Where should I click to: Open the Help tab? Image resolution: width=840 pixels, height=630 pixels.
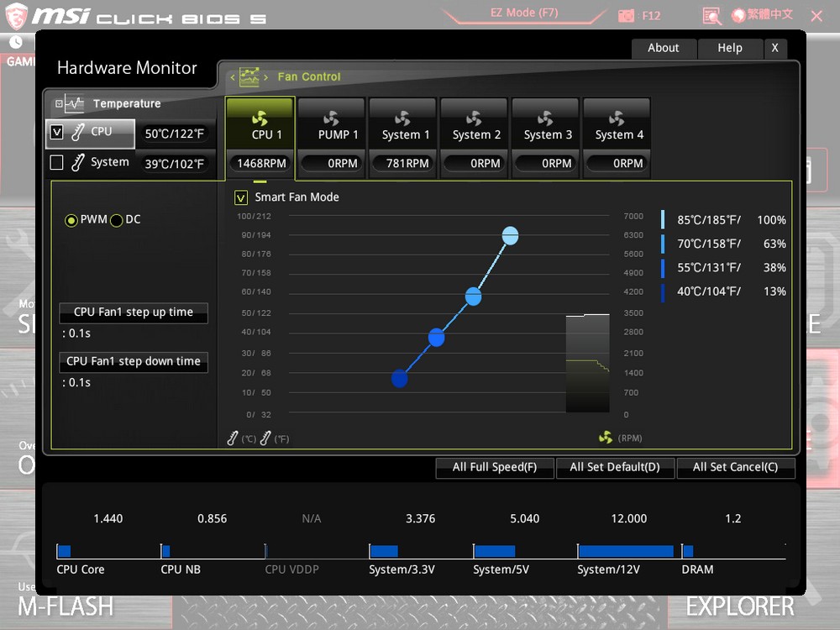pyautogui.click(x=730, y=48)
